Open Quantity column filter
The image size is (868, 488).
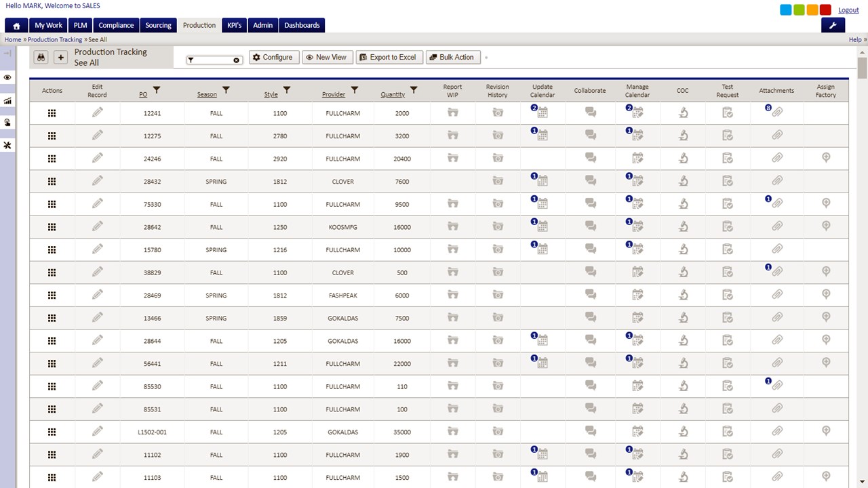tap(414, 90)
